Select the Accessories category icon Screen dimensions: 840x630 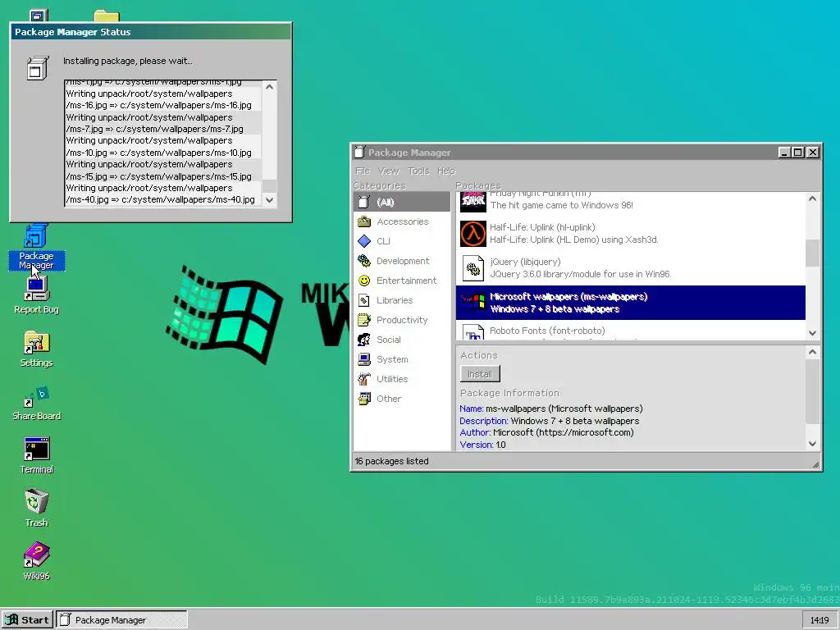(x=364, y=221)
